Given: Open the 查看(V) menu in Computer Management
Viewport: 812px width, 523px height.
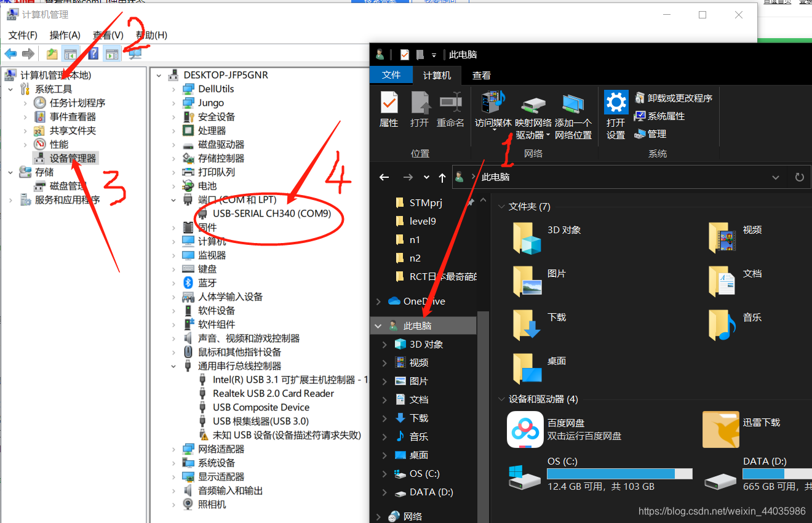Looking at the screenshot, I should coord(108,35).
